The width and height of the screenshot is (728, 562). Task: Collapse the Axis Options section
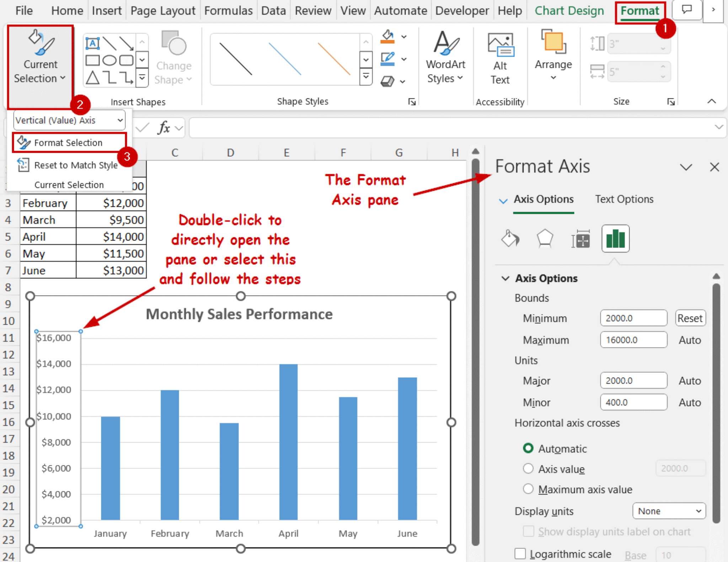[505, 278]
